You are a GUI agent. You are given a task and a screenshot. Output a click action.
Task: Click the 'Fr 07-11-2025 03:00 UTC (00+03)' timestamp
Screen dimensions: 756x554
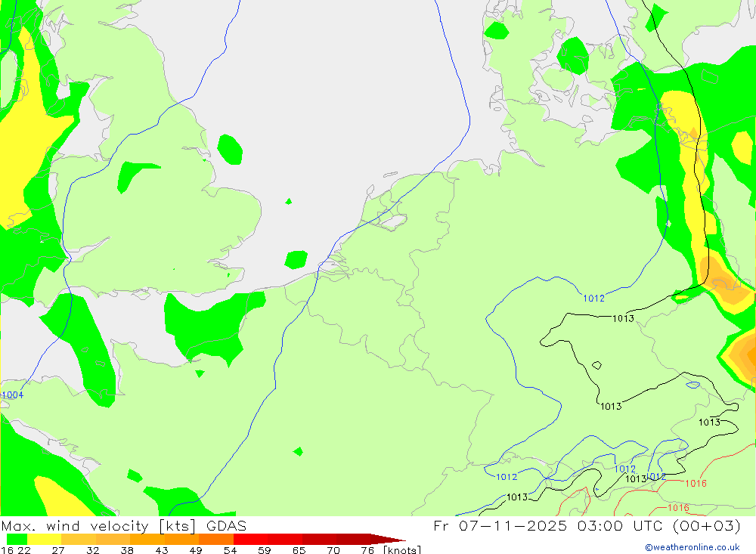click(587, 525)
